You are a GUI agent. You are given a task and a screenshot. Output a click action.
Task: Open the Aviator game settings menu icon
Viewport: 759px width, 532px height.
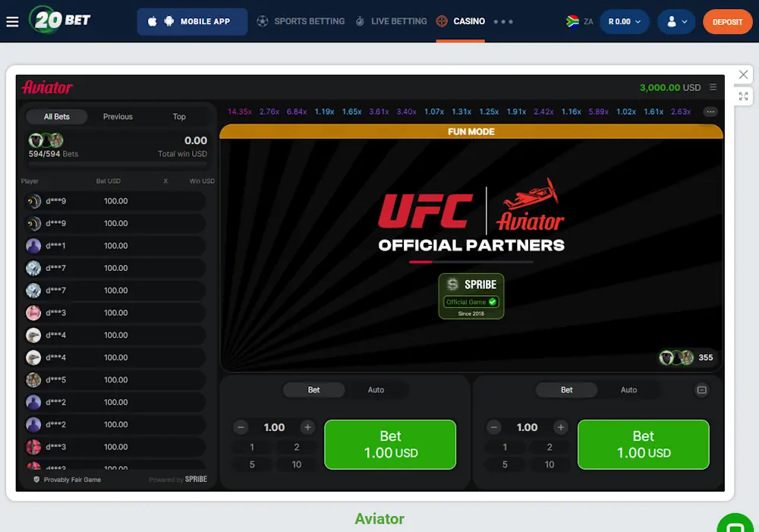713,87
